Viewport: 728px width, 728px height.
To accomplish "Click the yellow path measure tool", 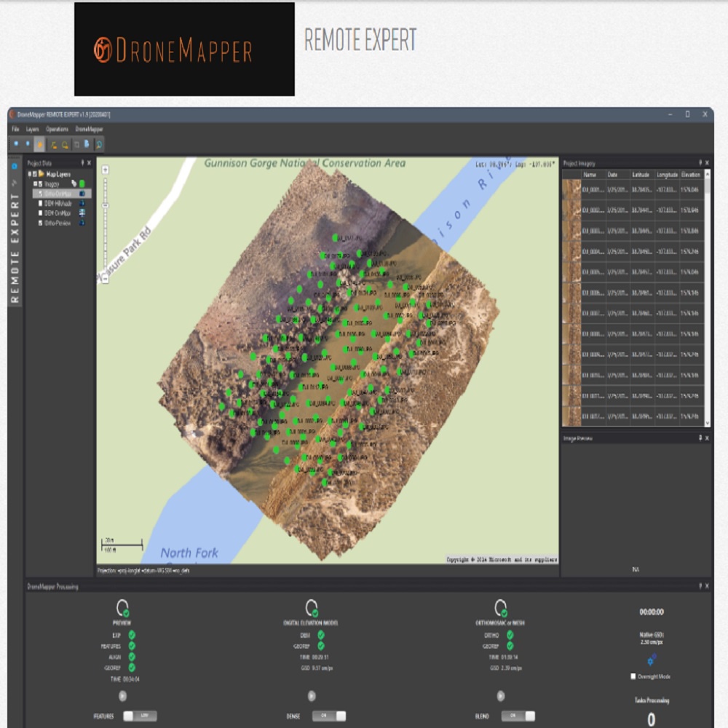I will 54,145.
